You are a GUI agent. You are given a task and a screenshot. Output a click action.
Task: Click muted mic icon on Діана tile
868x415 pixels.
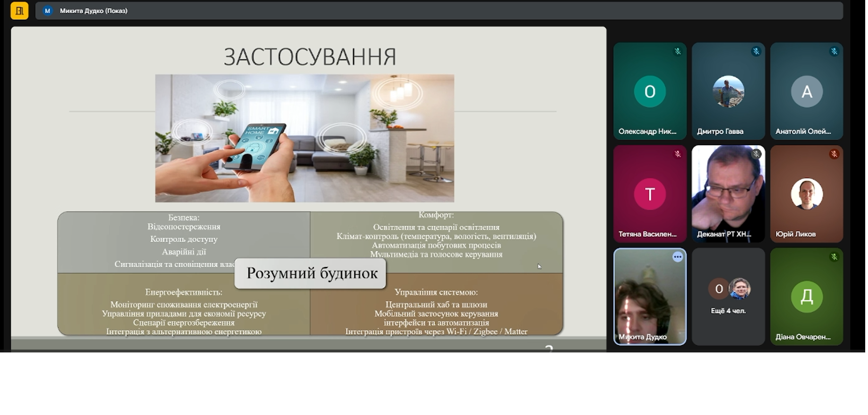coord(834,257)
